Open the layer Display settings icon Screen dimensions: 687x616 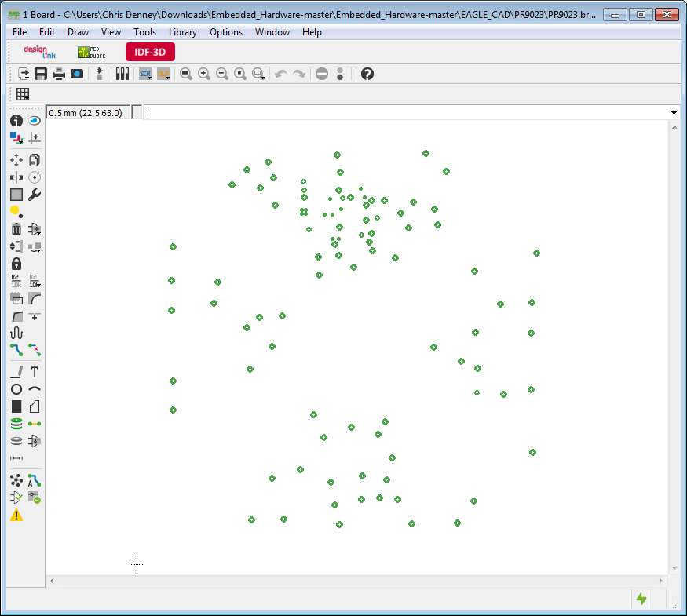click(x=16, y=138)
